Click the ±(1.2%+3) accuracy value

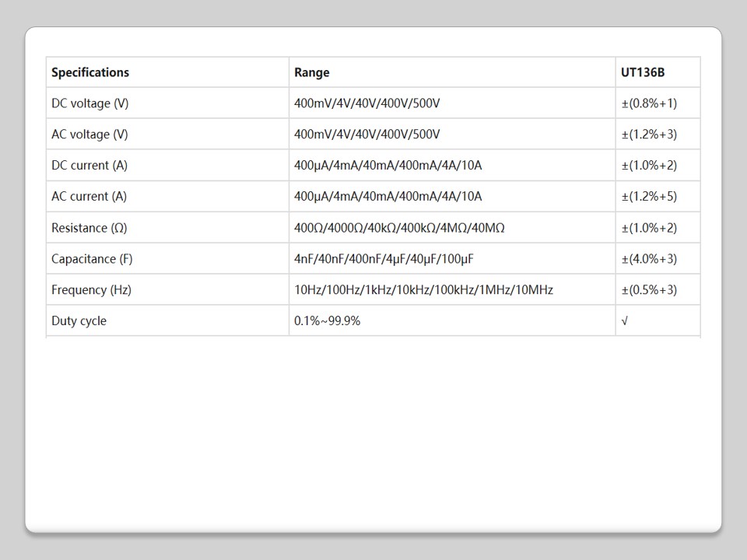point(649,135)
